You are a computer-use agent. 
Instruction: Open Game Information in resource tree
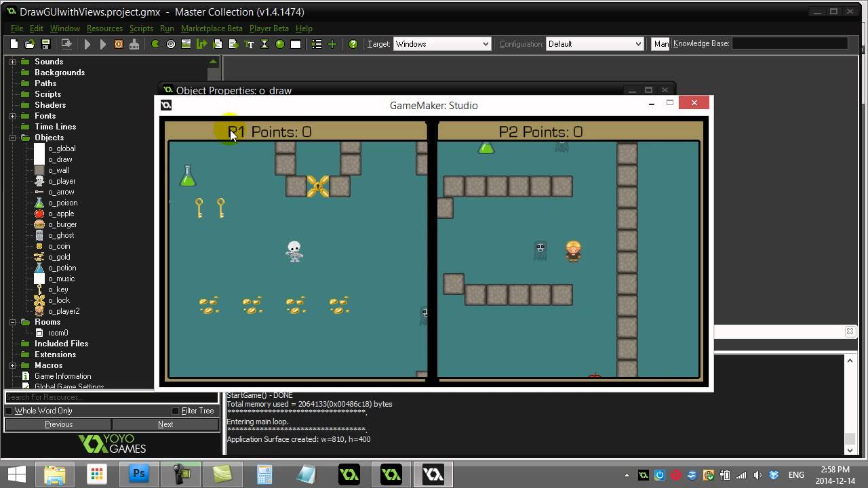63,376
